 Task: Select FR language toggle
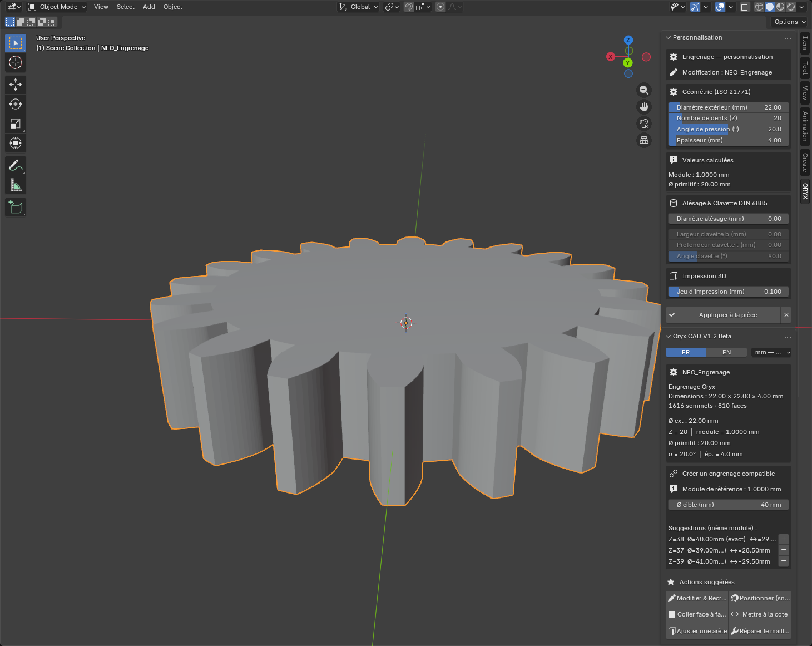tap(686, 352)
